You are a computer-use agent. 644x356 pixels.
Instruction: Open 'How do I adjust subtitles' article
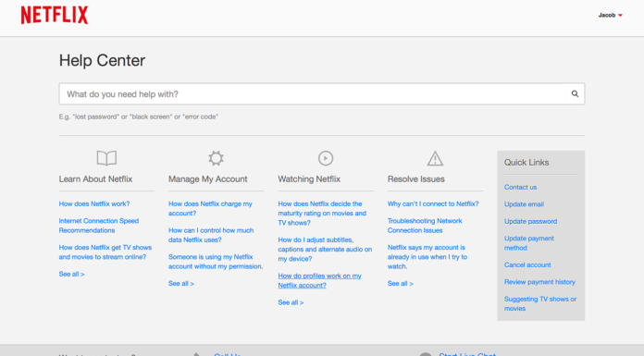(x=325, y=250)
